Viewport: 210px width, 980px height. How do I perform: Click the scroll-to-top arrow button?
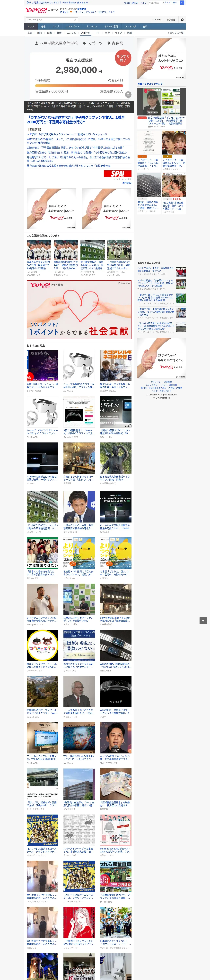[203, 621]
